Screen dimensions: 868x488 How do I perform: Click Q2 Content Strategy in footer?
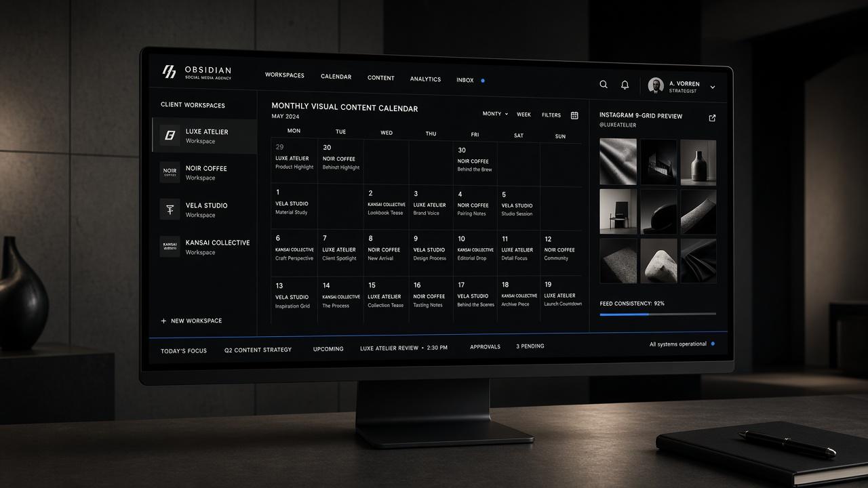(258, 350)
